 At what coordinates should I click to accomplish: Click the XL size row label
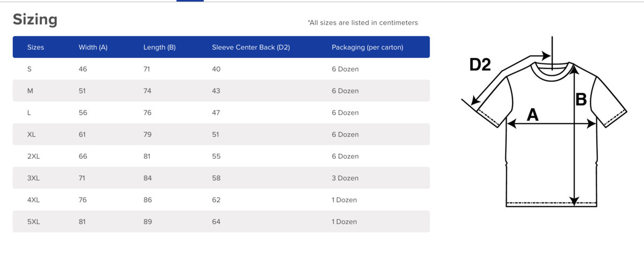31,134
